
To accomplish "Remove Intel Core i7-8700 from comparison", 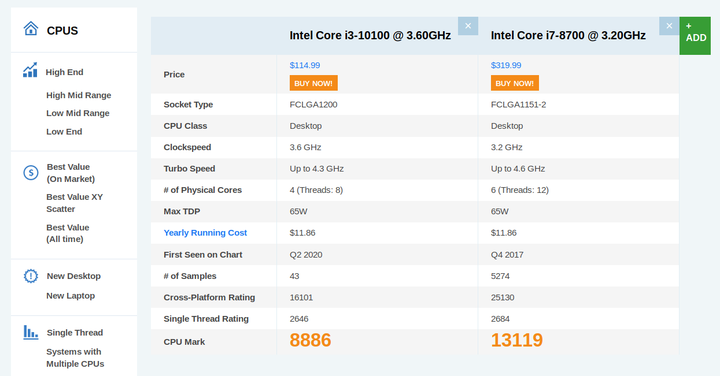I will pos(669,26).
